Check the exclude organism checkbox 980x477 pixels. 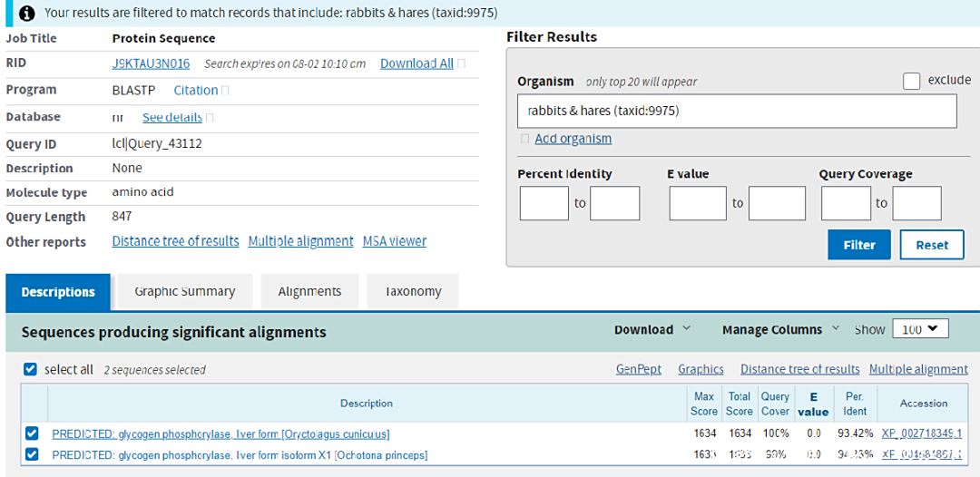click(x=911, y=81)
